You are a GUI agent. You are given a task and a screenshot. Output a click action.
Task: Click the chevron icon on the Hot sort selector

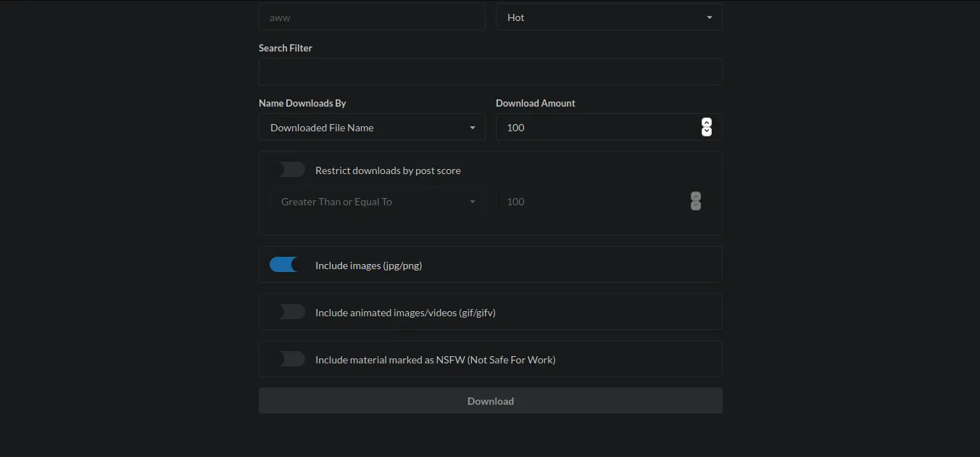pos(710,17)
